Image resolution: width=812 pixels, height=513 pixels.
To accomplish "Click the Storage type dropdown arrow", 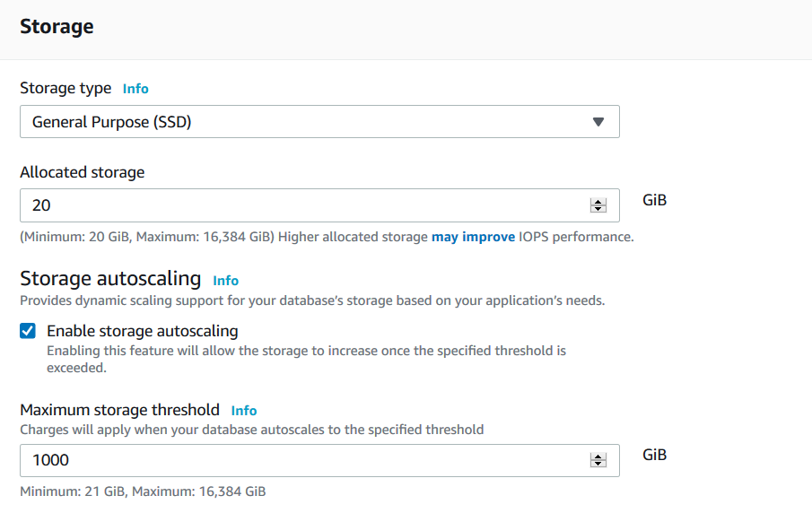I will click(x=598, y=122).
